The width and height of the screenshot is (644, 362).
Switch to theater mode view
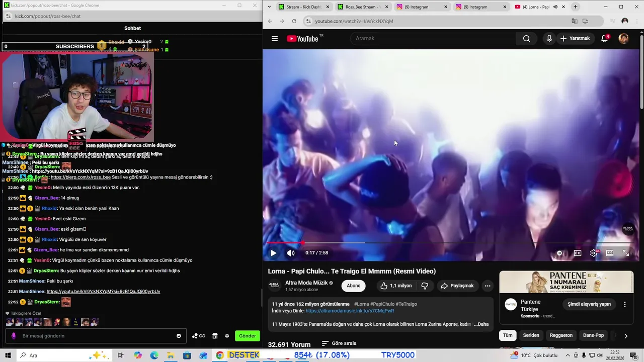pyautogui.click(x=610, y=253)
